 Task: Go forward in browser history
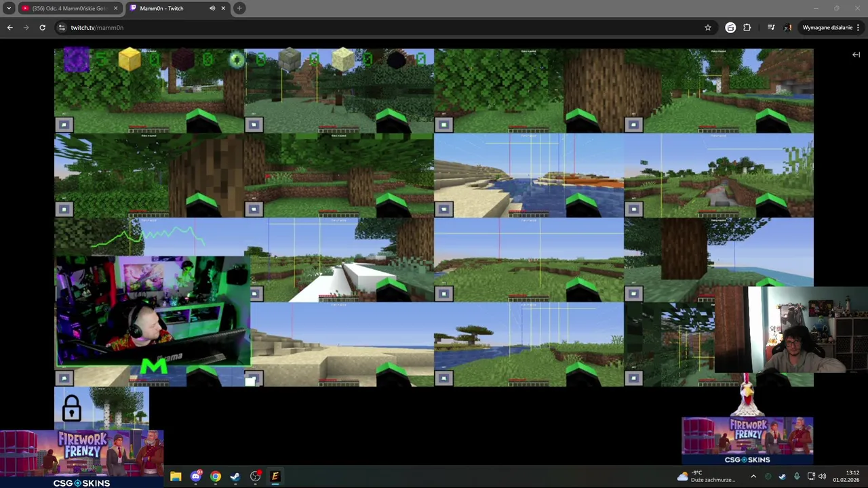26,27
